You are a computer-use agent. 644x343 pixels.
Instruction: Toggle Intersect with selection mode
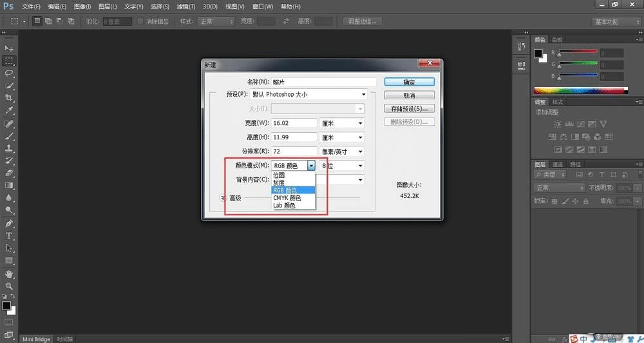click(71, 21)
